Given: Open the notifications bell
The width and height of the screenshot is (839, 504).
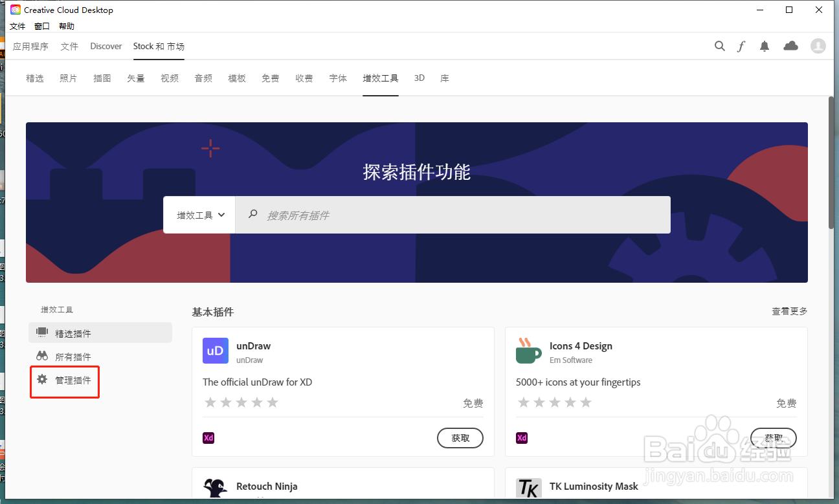Looking at the screenshot, I should point(765,46).
